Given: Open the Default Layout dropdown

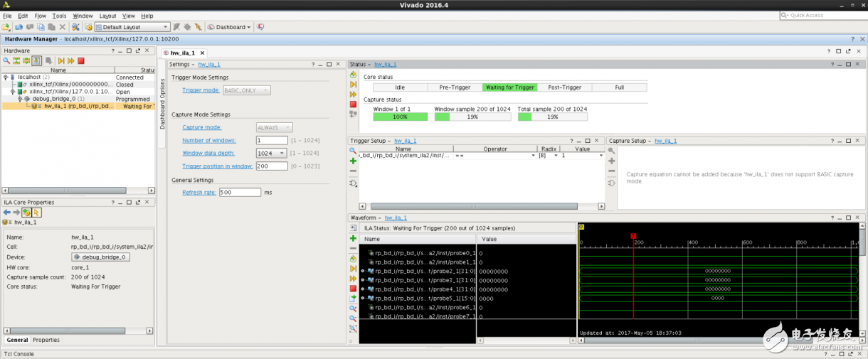Looking at the screenshot, I should tap(132, 27).
